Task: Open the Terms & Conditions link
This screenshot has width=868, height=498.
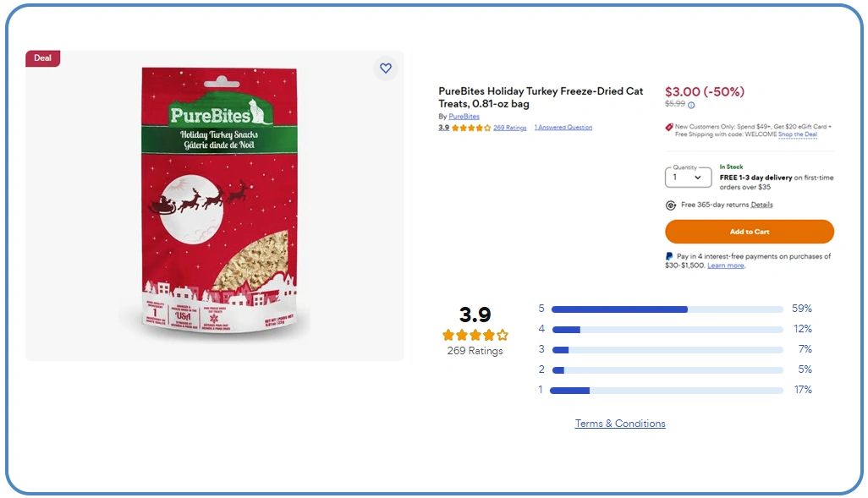Action: (x=620, y=424)
